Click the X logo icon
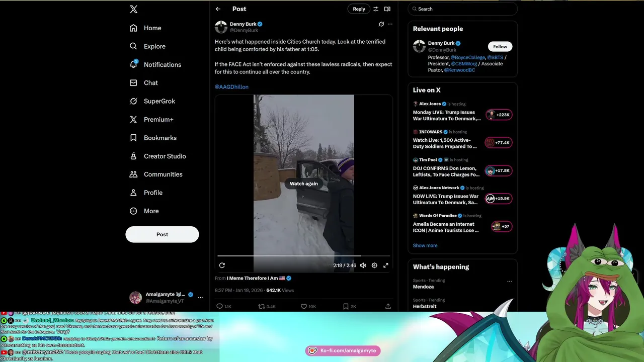644x362 pixels. pos(133,9)
